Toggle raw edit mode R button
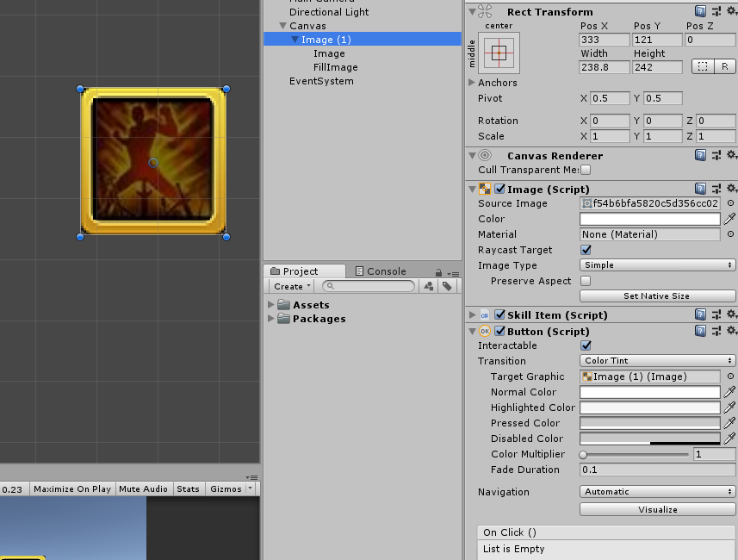The height and width of the screenshot is (560, 738). coord(725,66)
